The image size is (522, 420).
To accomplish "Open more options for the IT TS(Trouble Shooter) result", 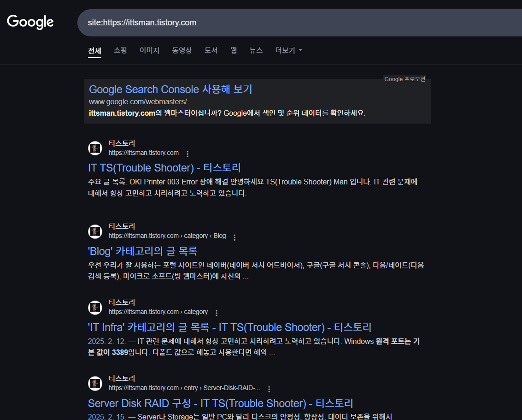I will click(188, 154).
